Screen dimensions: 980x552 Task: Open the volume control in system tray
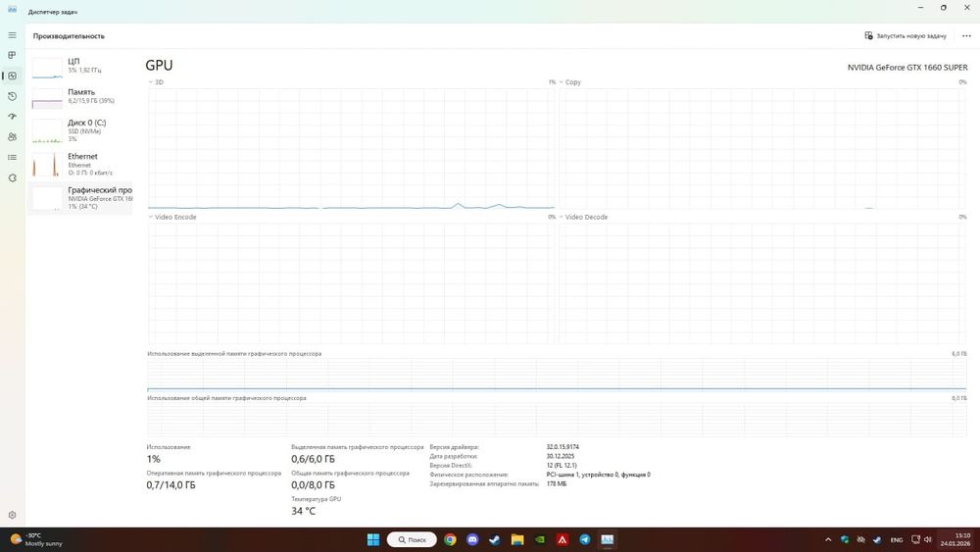pos(928,539)
